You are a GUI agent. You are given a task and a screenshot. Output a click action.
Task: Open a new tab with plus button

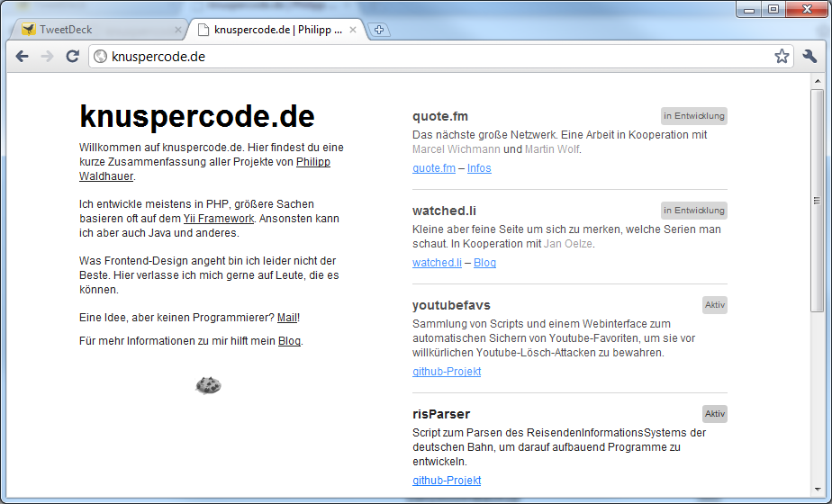pos(380,30)
